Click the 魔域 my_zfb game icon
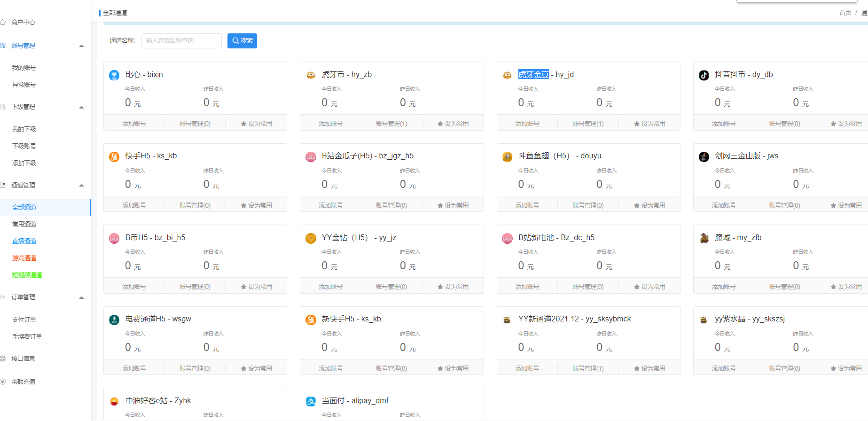 704,238
